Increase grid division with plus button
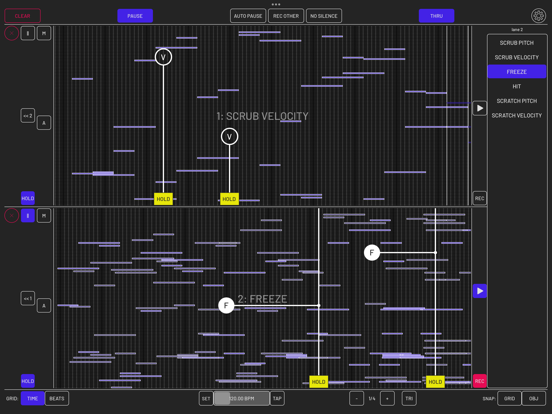The height and width of the screenshot is (414, 552). click(x=387, y=399)
